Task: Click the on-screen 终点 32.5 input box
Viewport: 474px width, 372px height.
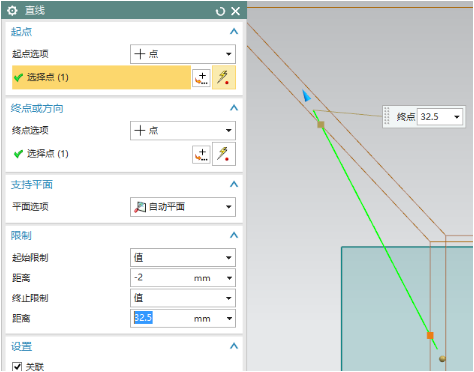Action: click(x=440, y=117)
